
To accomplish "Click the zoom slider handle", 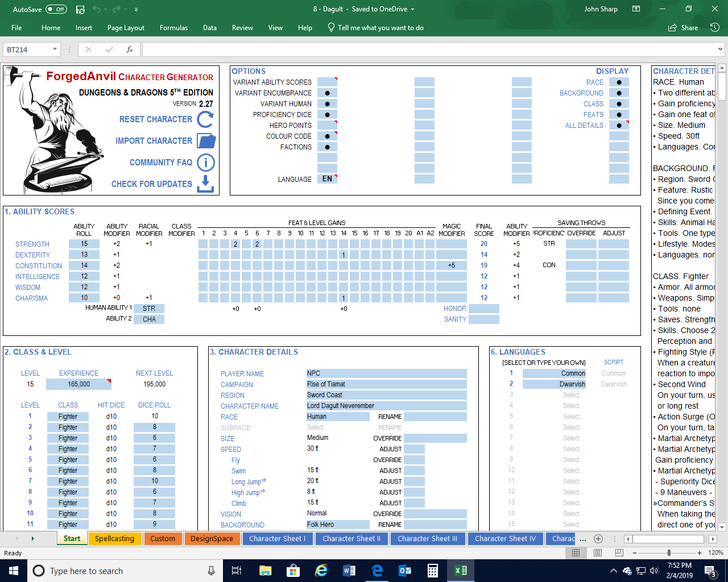I will point(669,552).
